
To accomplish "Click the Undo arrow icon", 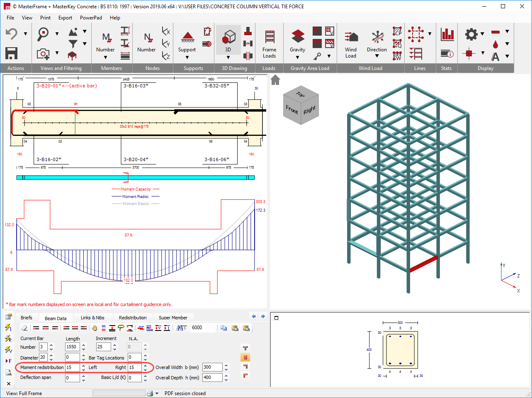I will [11, 34].
